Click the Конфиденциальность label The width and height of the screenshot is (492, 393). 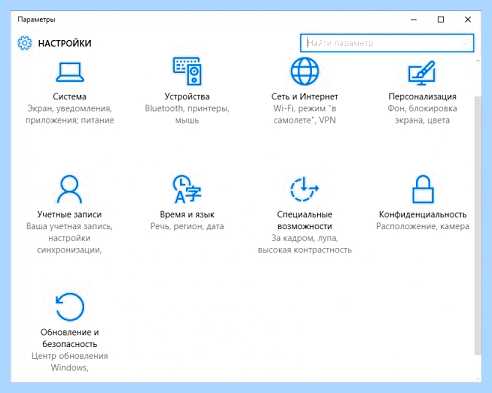(423, 214)
